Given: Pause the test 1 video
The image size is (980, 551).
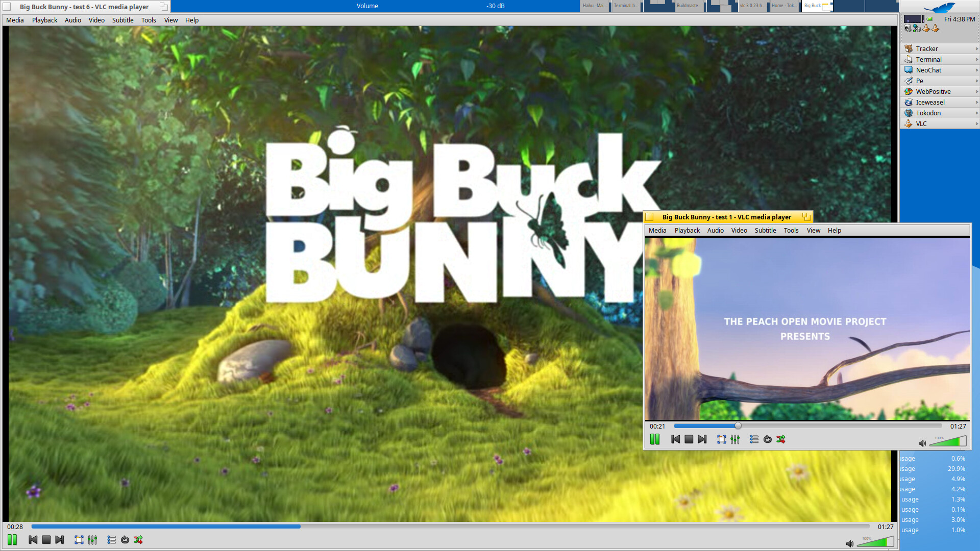Looking at the screenshot, I should click(x=655, y=439).
